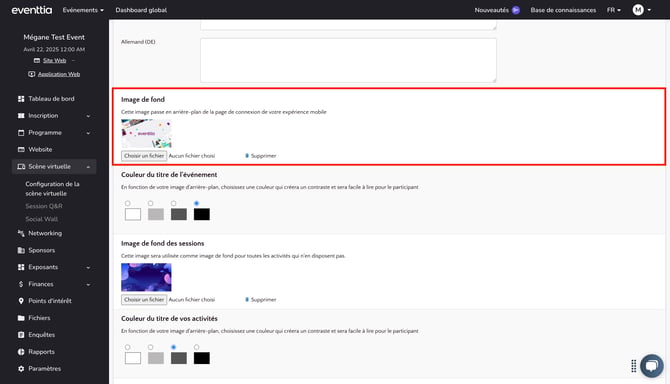The height and width of the screenshot is (384, 670).
Task: Click Supprimer under Image de fond
Action: click(x=263, y=156)
